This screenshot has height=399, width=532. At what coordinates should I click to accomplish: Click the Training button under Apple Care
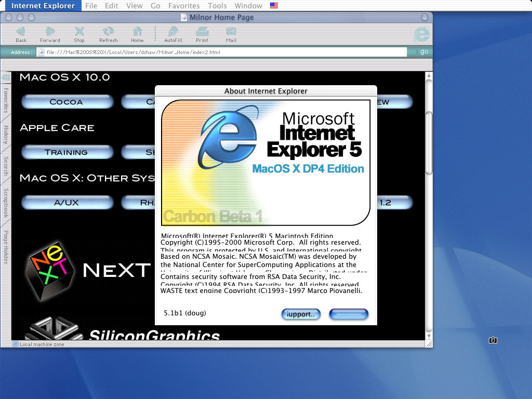(x=67, y=152)
